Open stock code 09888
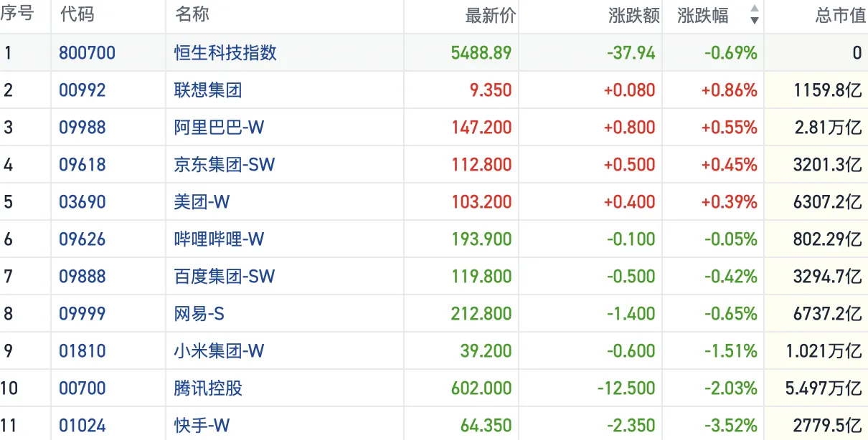The width and height of the screenshot is (868, 440). (82, 277)
